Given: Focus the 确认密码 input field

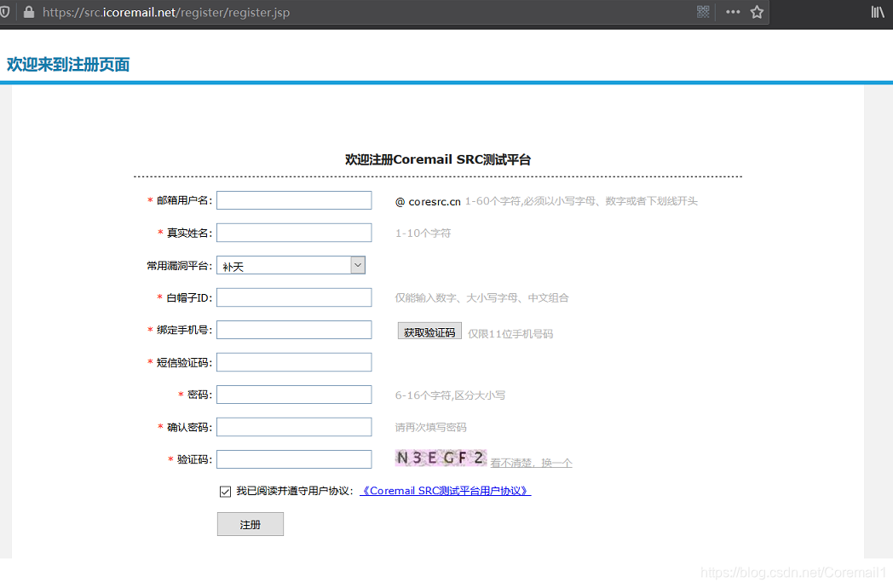Looking at the screenshot, I should tap(294, 427).
